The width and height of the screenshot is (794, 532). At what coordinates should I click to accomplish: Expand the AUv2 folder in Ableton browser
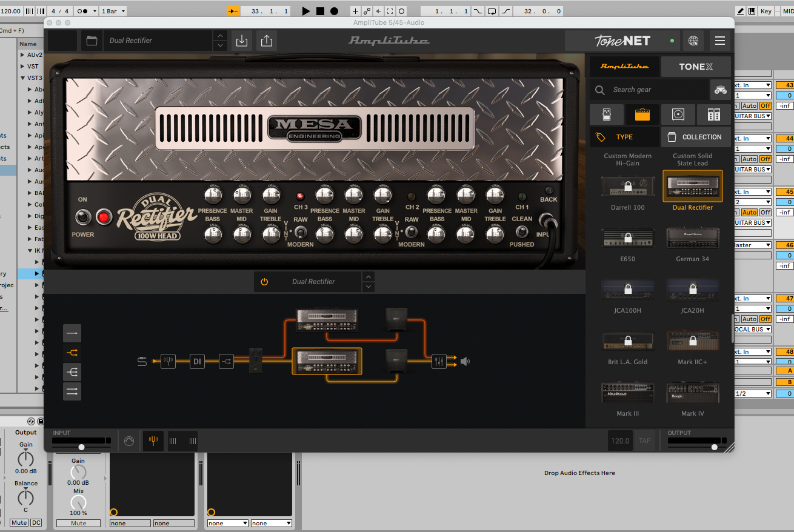tap(22, 55)
